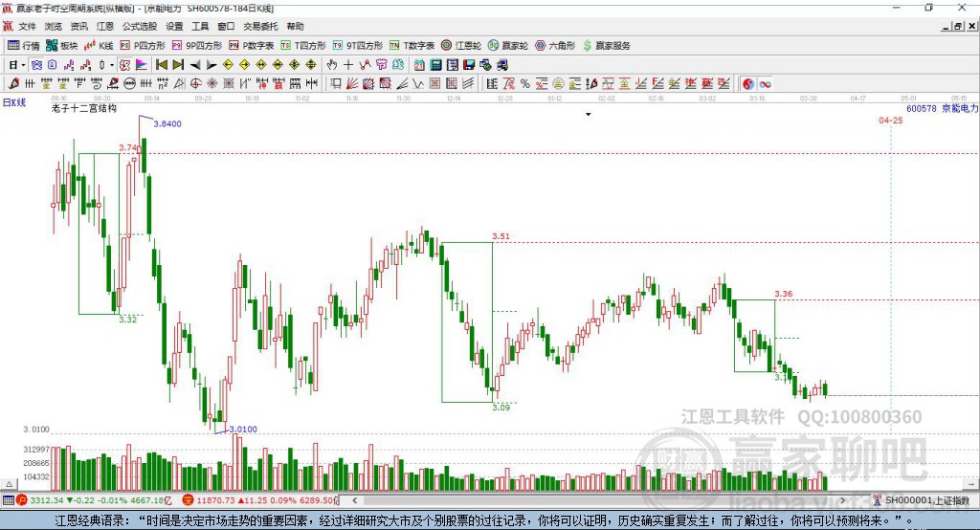Restore the inner document window
980x530 pixels.
pyautogui.click(x=959, y=26)
